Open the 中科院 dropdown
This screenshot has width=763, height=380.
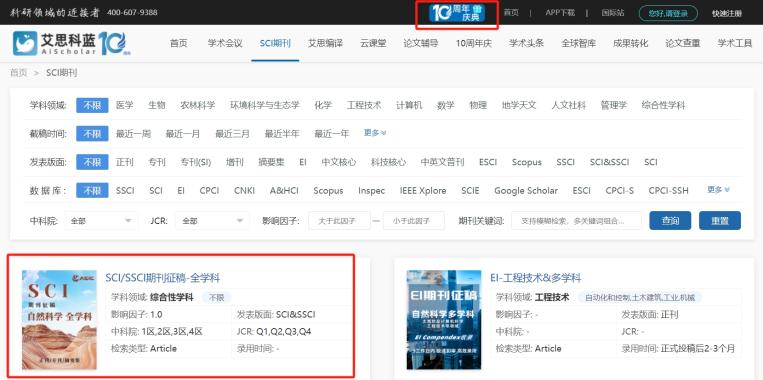pyautogui.click(x=101, y=221)
